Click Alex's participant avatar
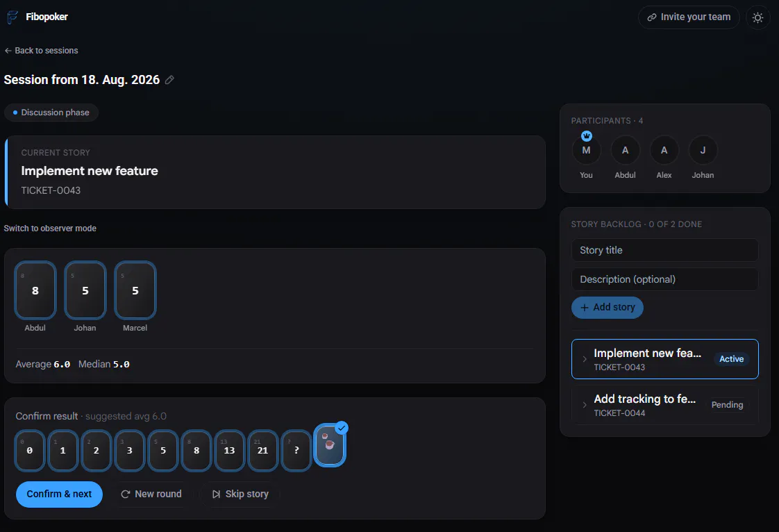This screenshot has height=532, width=779. click(x=664, y=150)
